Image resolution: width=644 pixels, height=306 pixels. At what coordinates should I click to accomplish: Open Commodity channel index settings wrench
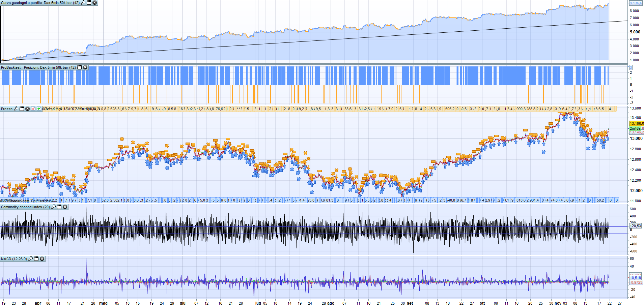[x=53, y=207]
